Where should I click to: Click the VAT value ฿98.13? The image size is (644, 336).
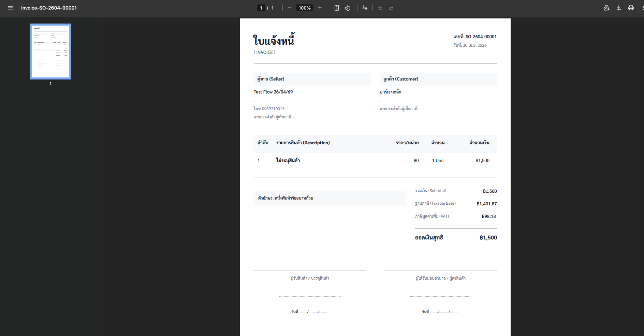pyautogui.click(x=489, y=216)
